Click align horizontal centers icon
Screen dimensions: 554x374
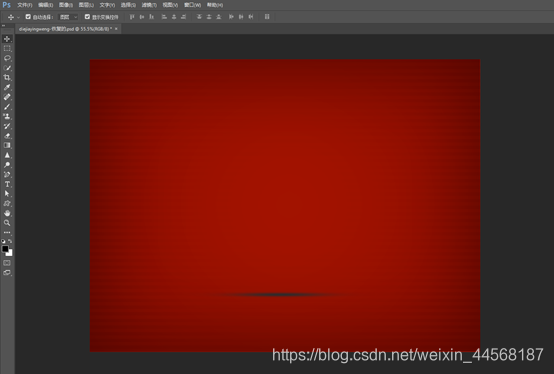click(x=174, y=17)
